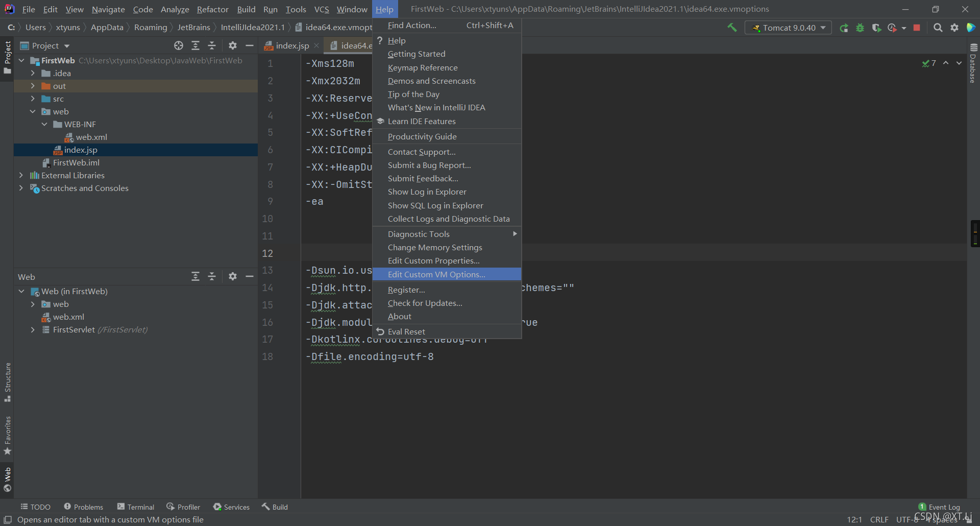Viewport: 980px width, 526px height.
Task: Click the rerun Tomcat icon
Action: (844, 28)
